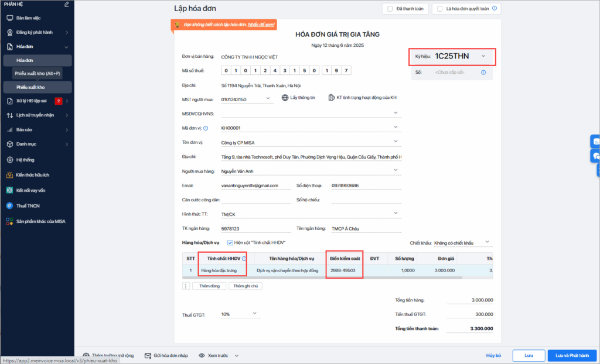Click Số điện thoại input field

(366, 186)
